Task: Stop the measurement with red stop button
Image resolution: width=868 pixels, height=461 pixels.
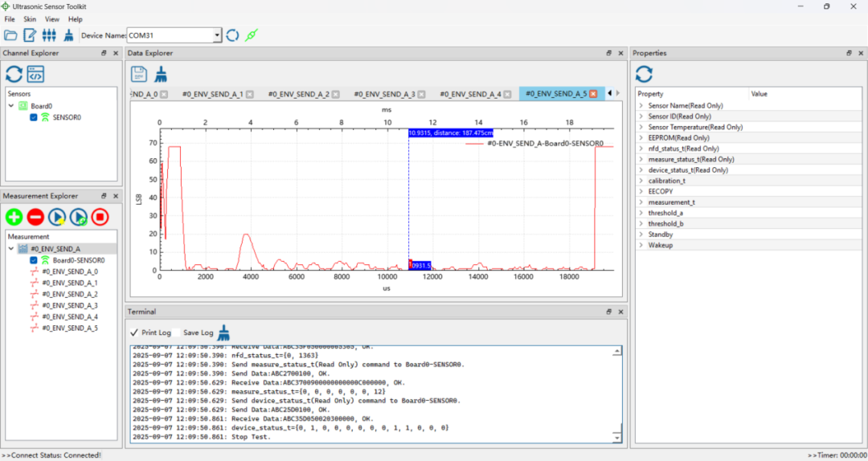Action: click(x=100, y=216)
